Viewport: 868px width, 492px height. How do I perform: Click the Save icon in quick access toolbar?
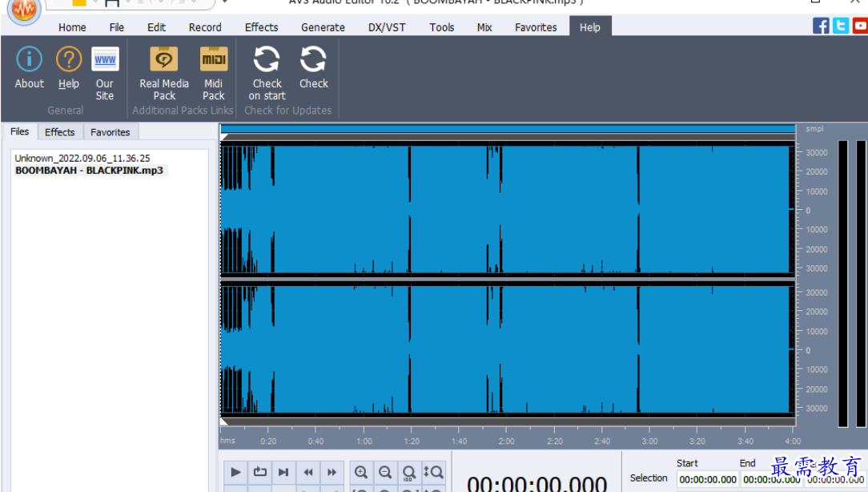point(112,2)
